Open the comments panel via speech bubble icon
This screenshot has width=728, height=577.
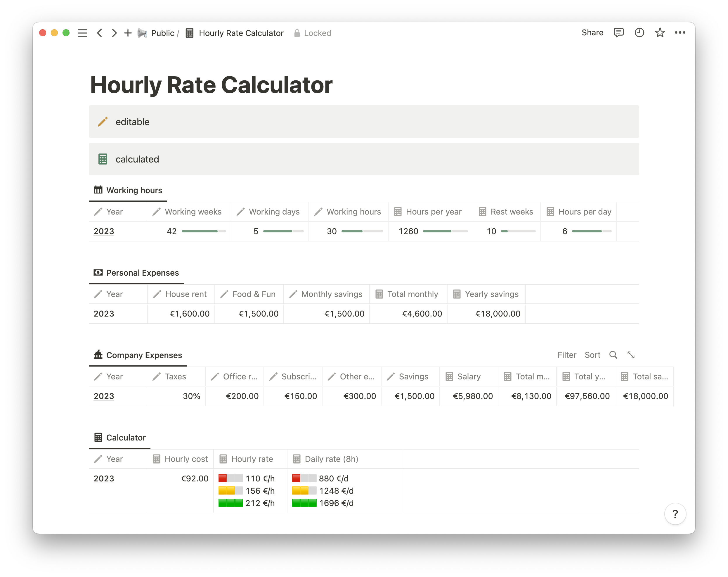619,32
